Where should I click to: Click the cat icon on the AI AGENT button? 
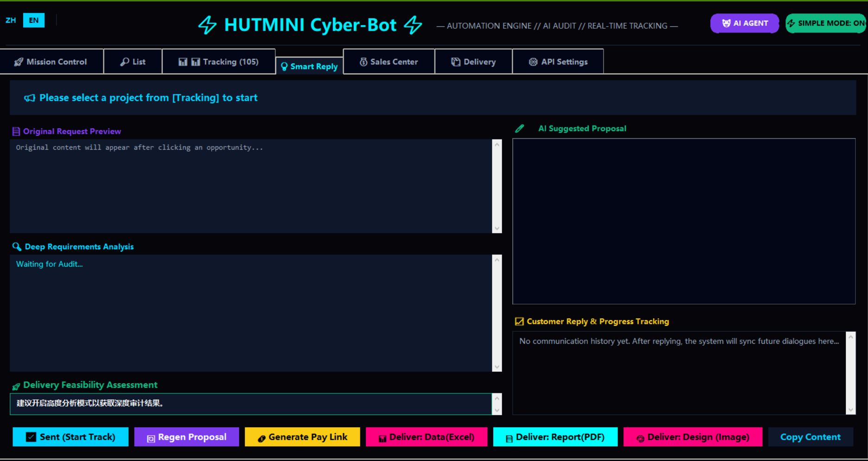pos(726,23)
